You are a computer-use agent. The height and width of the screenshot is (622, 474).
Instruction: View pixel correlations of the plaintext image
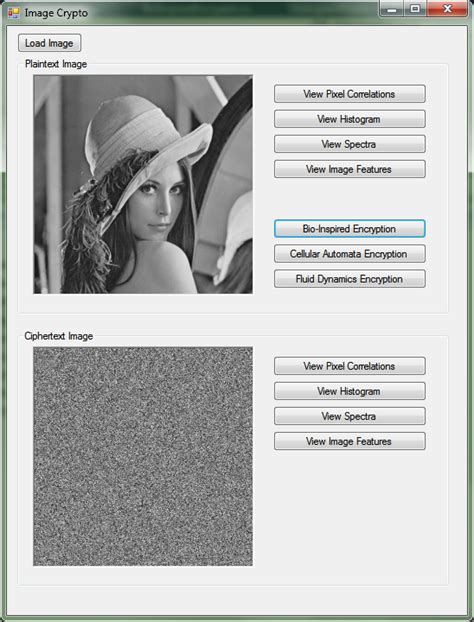click(349, 94)
